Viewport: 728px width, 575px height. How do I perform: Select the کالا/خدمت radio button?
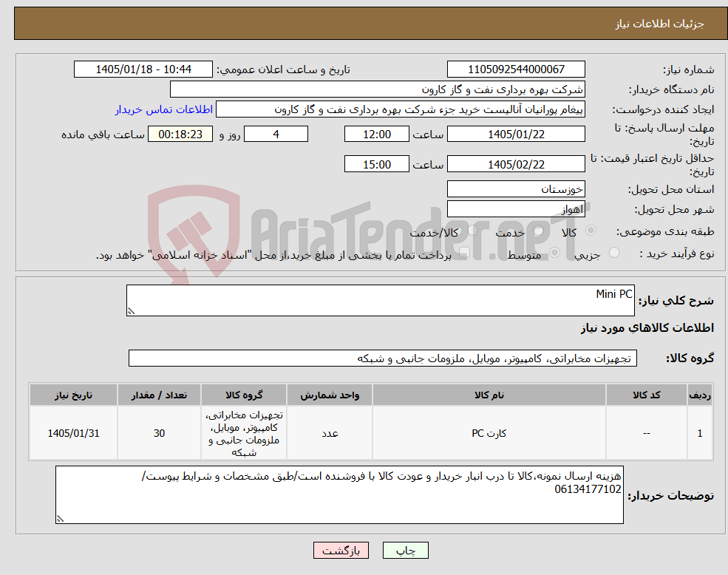(472, 230)
